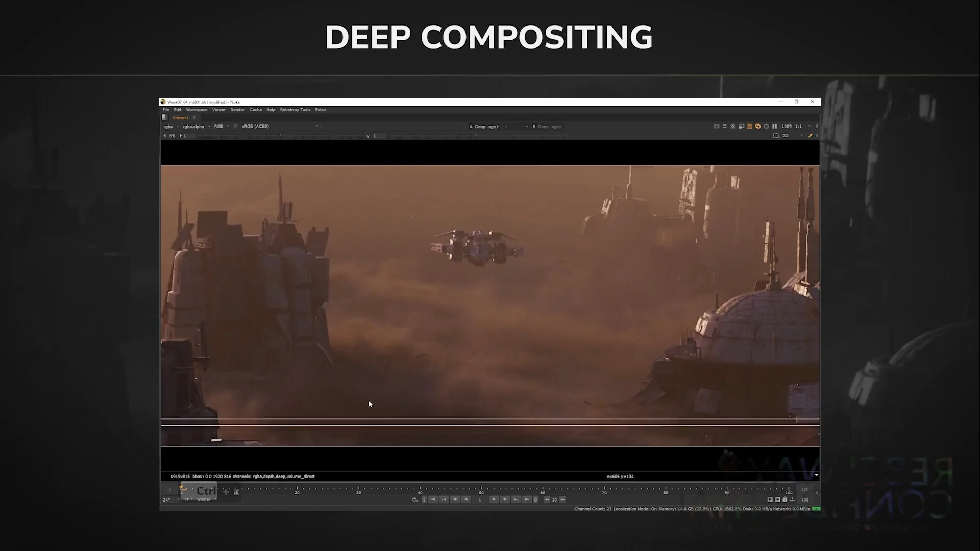This screenshot has width=980, height=551.
Task: Step forward one frame
Action: [505, 499]
